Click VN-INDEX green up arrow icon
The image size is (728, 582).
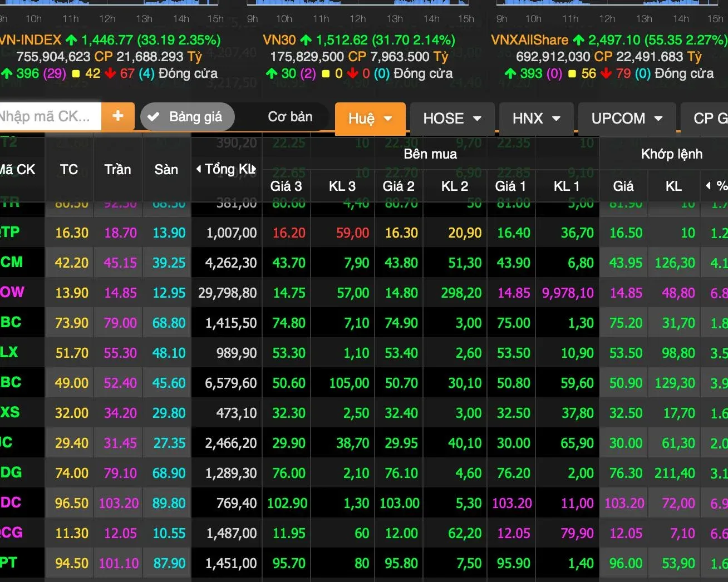(x=71, y=40)
